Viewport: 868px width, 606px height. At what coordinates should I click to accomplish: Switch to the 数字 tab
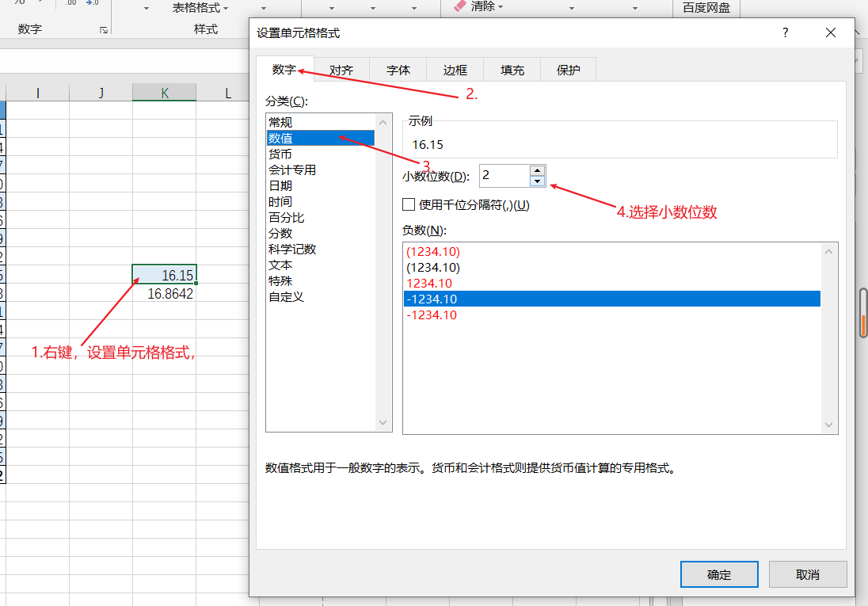click(x=284, y=69)
